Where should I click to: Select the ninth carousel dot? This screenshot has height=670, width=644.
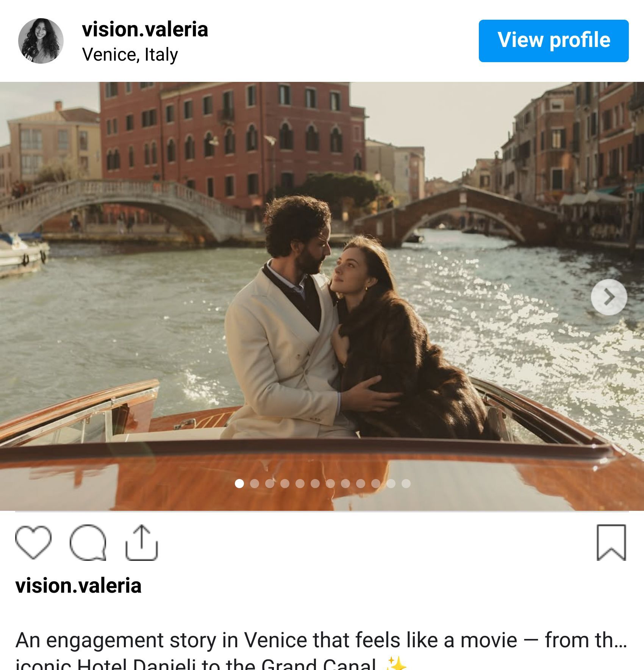click(x=361, y=484)
